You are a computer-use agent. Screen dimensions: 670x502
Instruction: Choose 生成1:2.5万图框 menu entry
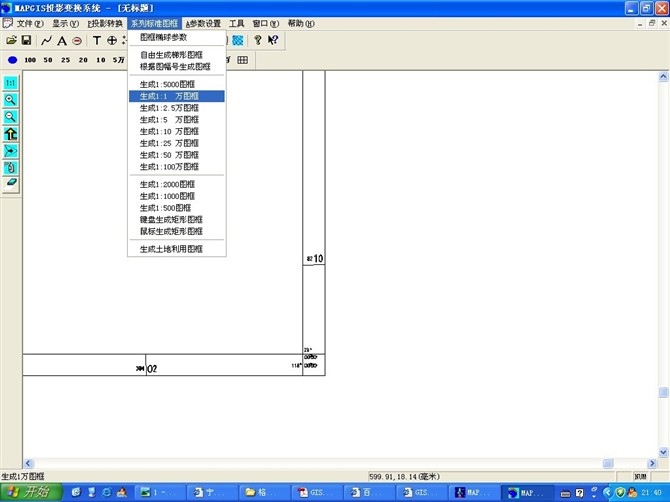coord(177,108)
